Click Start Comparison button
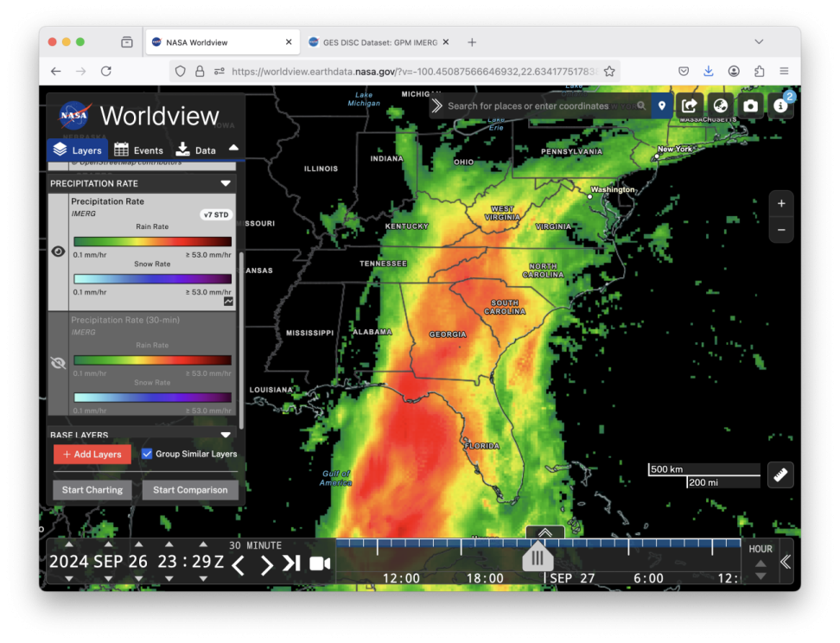 [x=190, y=490]
